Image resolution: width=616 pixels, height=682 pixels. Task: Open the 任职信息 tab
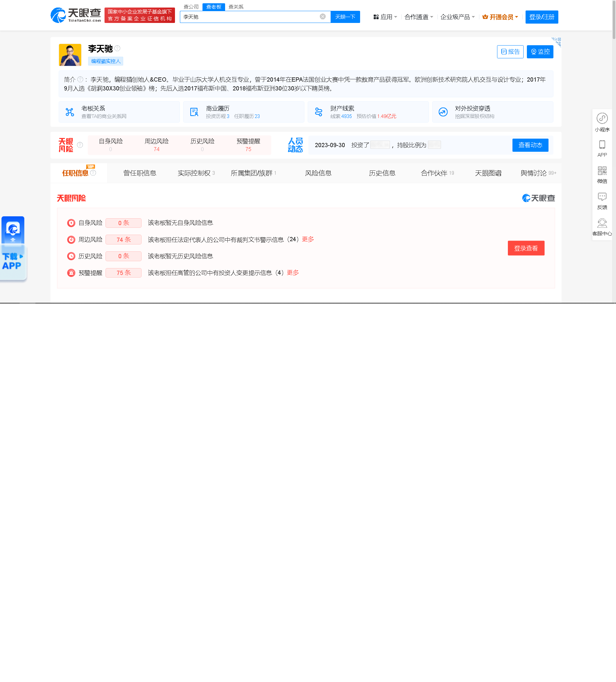[79, 173]
